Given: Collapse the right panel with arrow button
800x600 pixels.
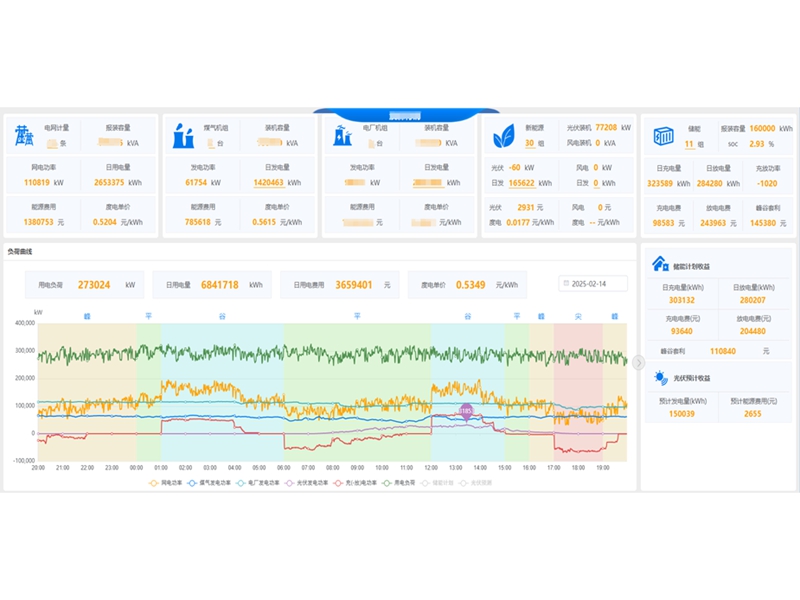Looking at the screenshot, I should (x=639, y=362).
